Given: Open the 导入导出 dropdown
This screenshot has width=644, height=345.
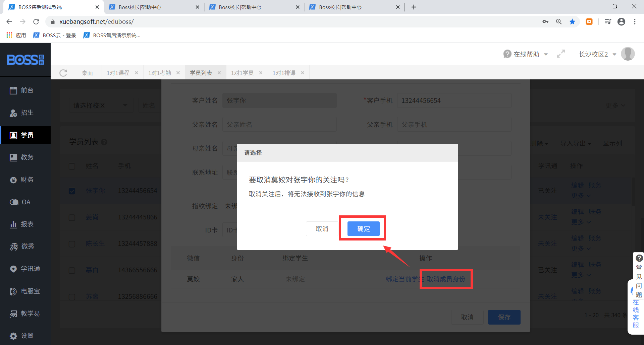Looking at the screenshot, I should point(576,143).
